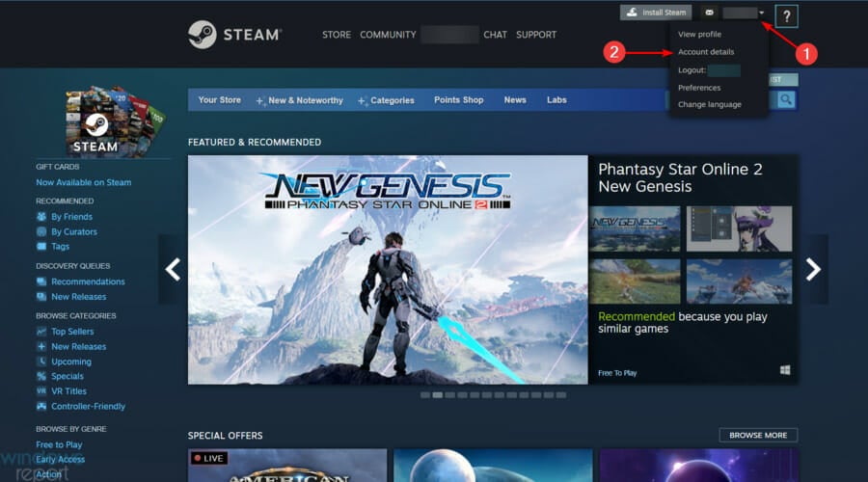The width and height of the screenshot is (868, 482).
Task: Open the Upcoming link
Action: (x=71, y=361)
